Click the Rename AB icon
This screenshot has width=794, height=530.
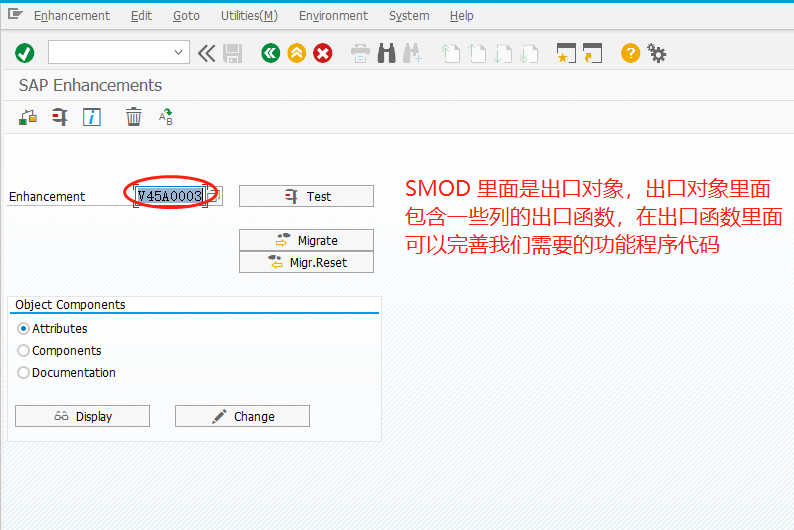click(166, 117)
